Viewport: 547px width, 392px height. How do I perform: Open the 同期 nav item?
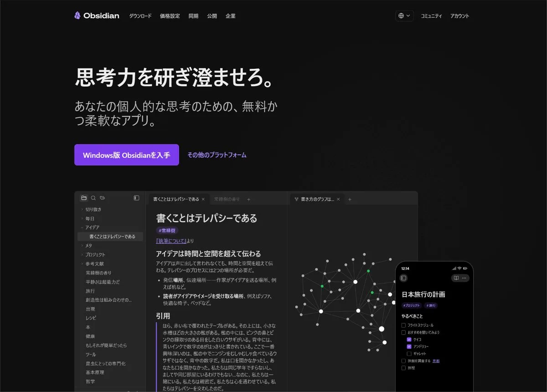[193, 16]
